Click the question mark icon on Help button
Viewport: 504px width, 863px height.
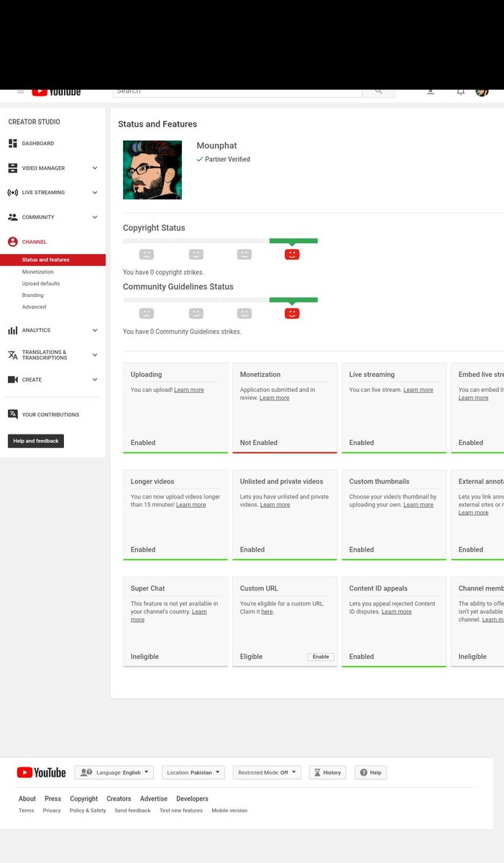(364, 772)
